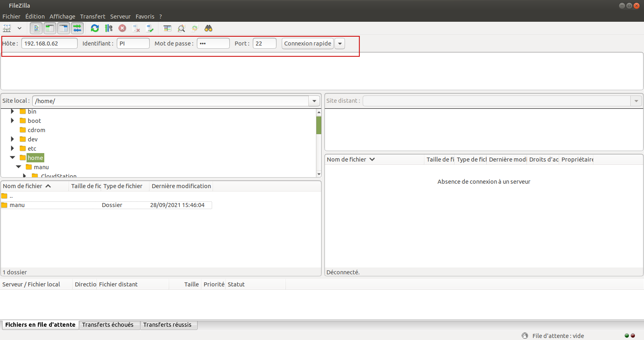
Task: Open the quick connect history dropdown
Action: pyautogui.click(x=340, y=44)
